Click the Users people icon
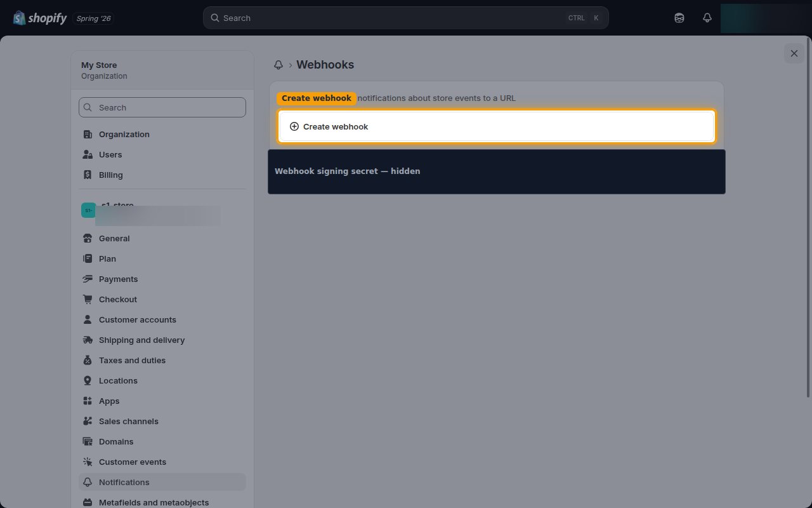Viewport: 812px width, 508px height. pos(88,154)
